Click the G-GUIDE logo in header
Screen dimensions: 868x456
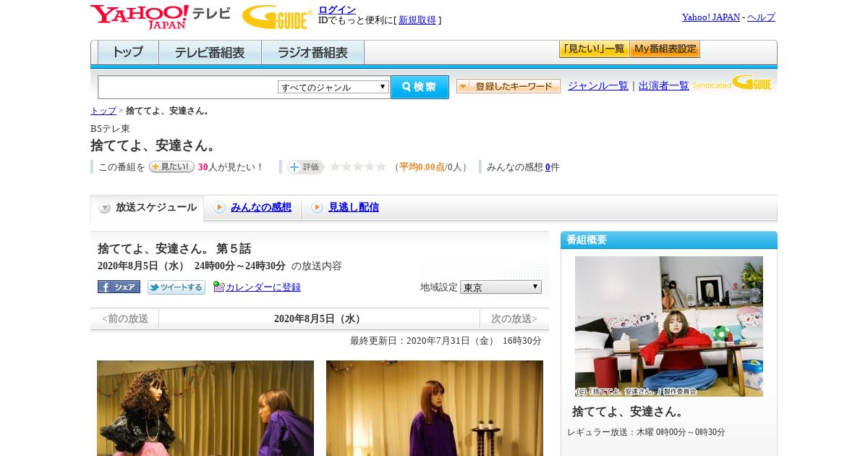pyautogui.click(x=277, y=17)
